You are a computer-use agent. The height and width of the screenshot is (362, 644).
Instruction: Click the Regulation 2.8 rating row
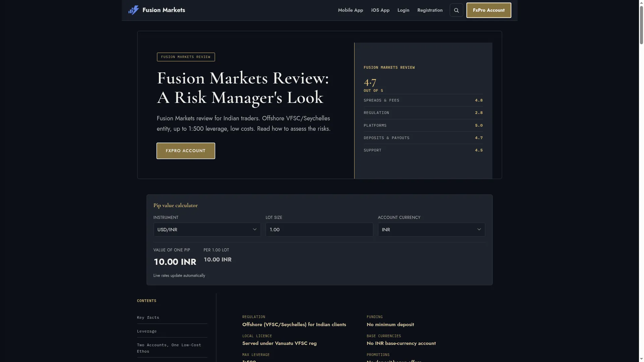click(x=423, y=113)
